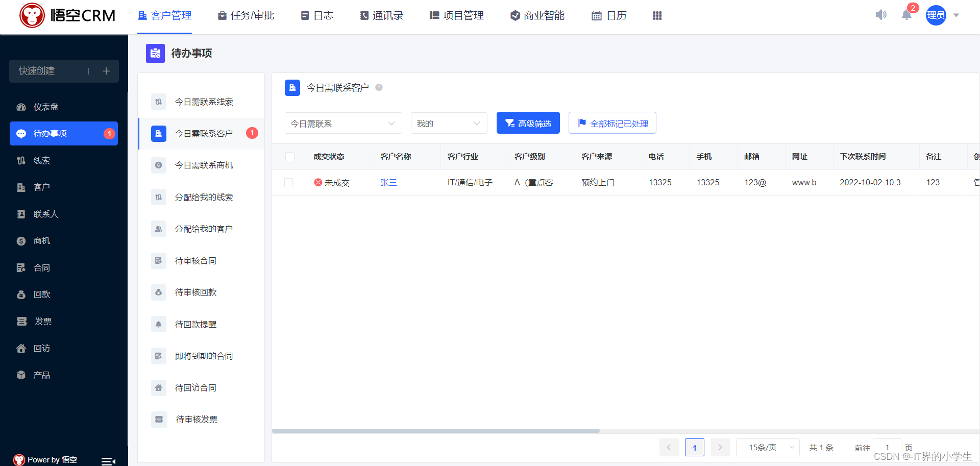Open 客户 in the sidebar
This screenshot has height=466, width=980.
[64, 187]
